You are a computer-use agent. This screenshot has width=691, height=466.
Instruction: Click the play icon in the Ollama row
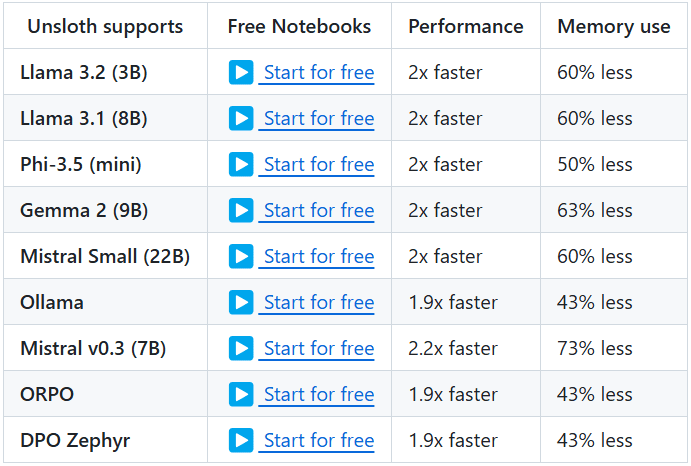241,302
